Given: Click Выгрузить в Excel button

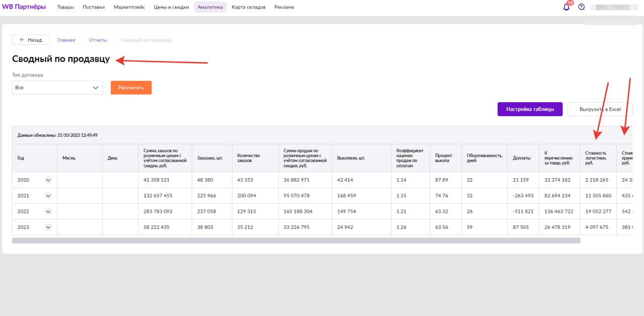Looking at the screenshot, I should (600, 109).
